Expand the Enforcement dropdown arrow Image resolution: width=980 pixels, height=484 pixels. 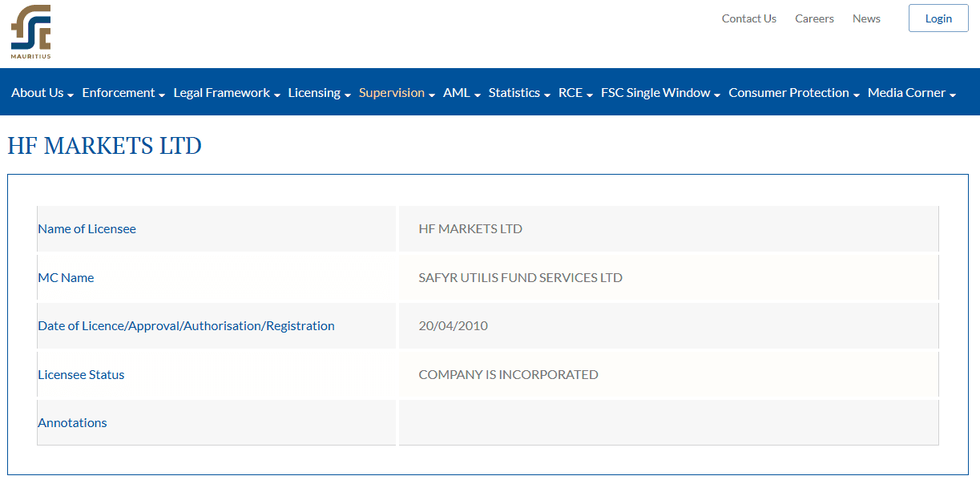(x=162, y=95)
